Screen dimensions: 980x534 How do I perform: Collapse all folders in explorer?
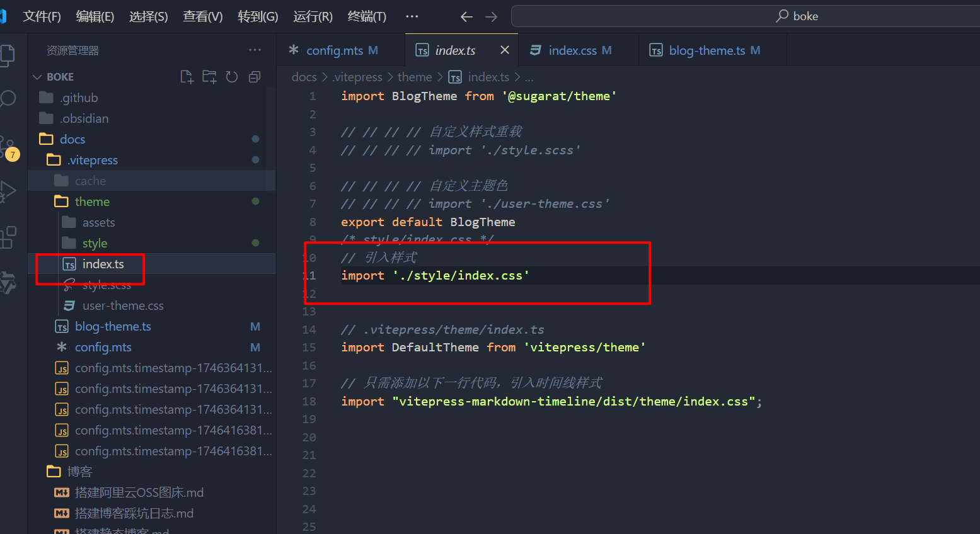coord(255,77)
